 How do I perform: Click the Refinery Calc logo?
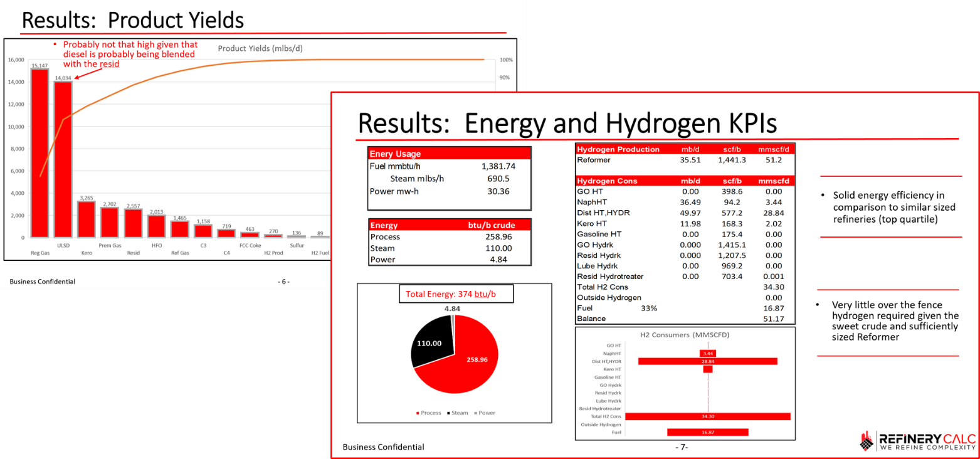click(x=916, y=441)
